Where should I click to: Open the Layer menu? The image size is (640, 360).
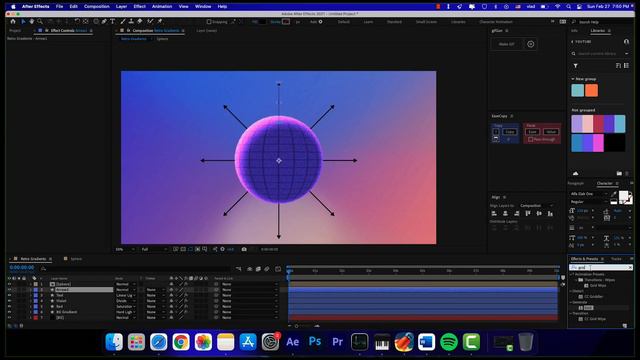click(x=121, y=7)
